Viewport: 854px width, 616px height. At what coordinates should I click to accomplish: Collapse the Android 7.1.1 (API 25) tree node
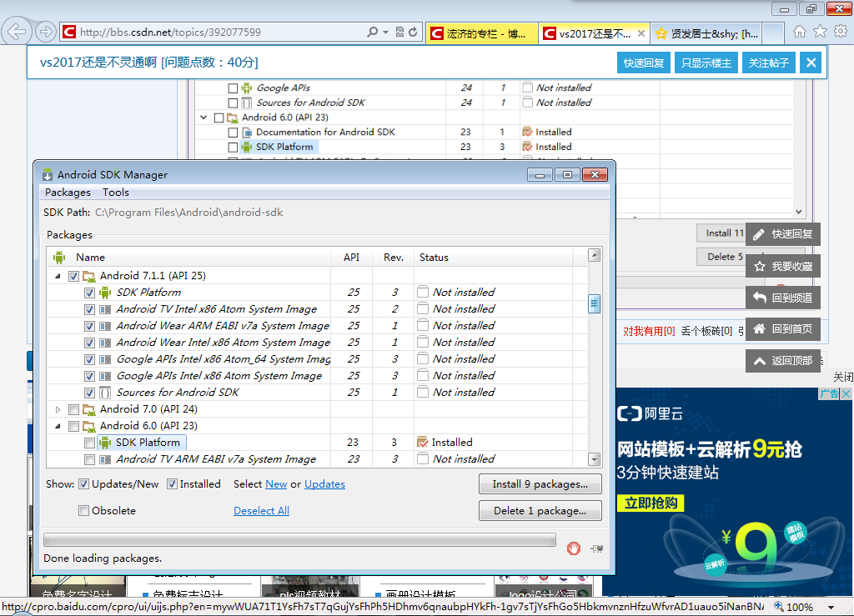(58, 276)
